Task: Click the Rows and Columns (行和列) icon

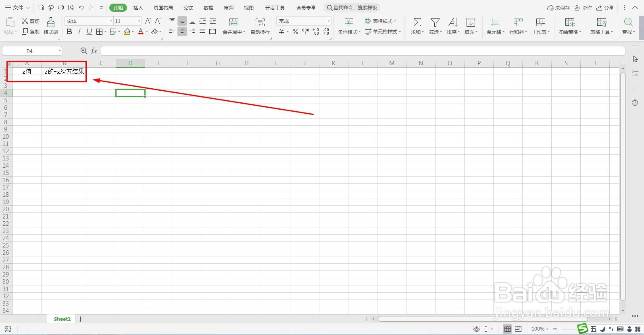Action: tap(518, 22)
